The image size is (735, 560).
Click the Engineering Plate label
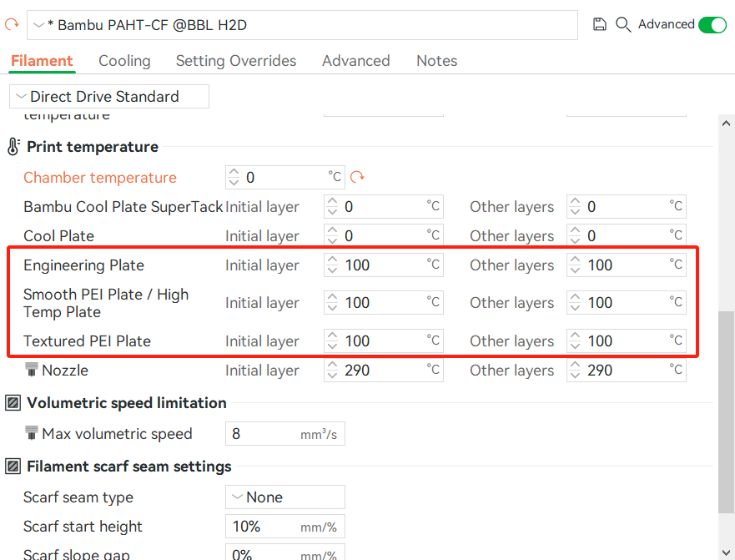click(83, 265)
